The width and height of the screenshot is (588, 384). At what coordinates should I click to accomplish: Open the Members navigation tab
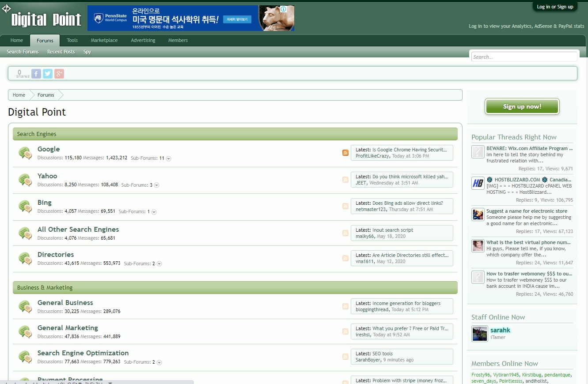pyautogui.click(x=178, y=40)
